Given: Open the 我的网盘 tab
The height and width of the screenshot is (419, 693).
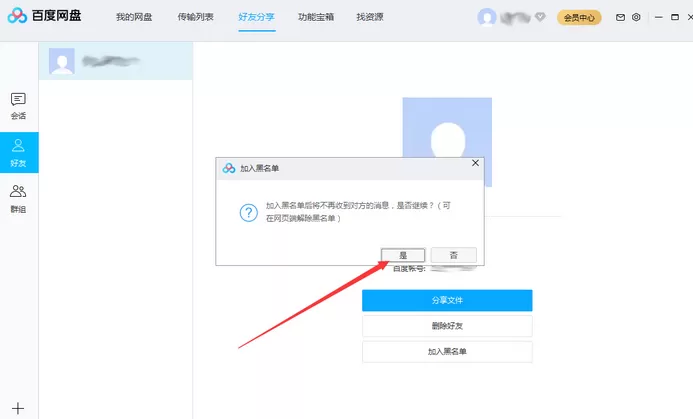Looking at the screenshot, I should pos(134,17).
